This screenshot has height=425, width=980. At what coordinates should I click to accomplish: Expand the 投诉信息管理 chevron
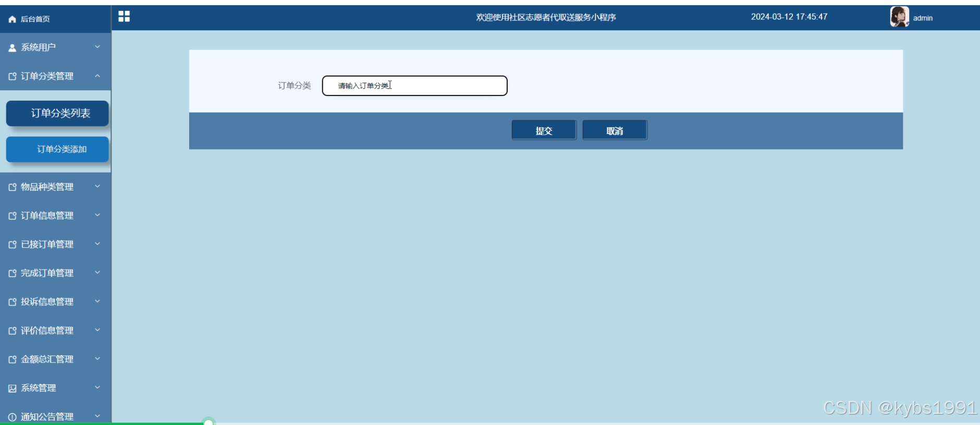97,301
